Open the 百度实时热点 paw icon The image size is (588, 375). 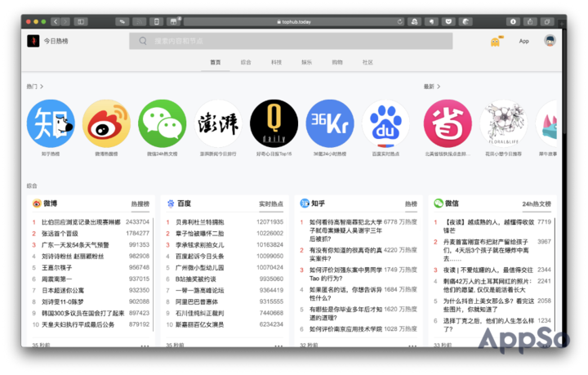coord(385,123)
